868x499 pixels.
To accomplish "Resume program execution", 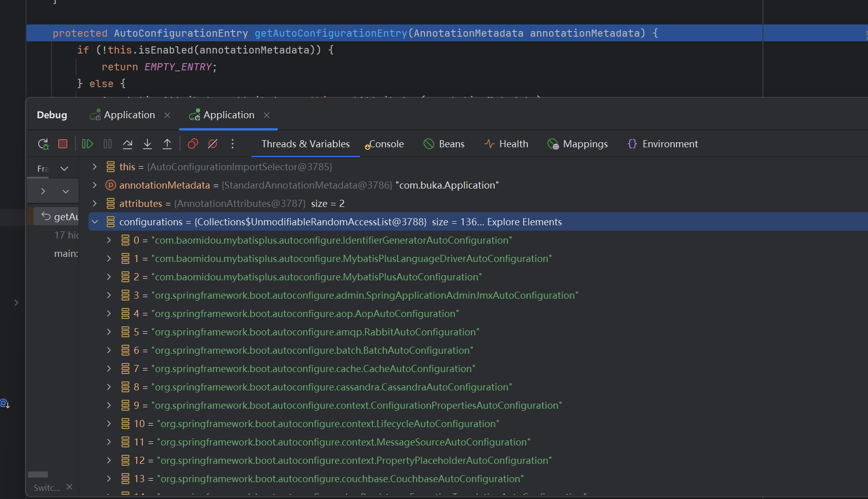I will pos(87,143).
